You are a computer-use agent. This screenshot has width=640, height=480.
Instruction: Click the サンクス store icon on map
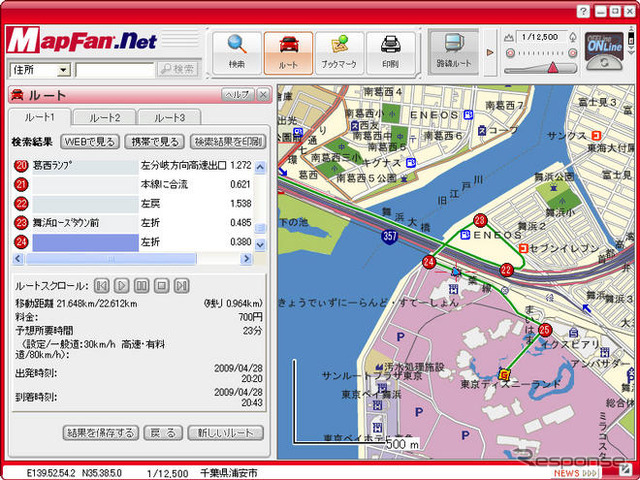(598, 136)
